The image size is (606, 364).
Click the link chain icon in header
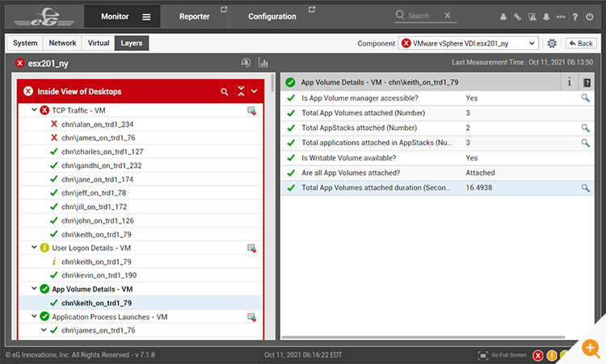point(517,17)
